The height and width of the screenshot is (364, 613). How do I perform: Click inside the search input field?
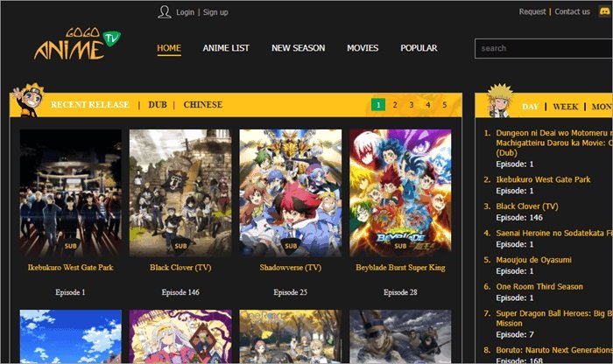(544, 48)
